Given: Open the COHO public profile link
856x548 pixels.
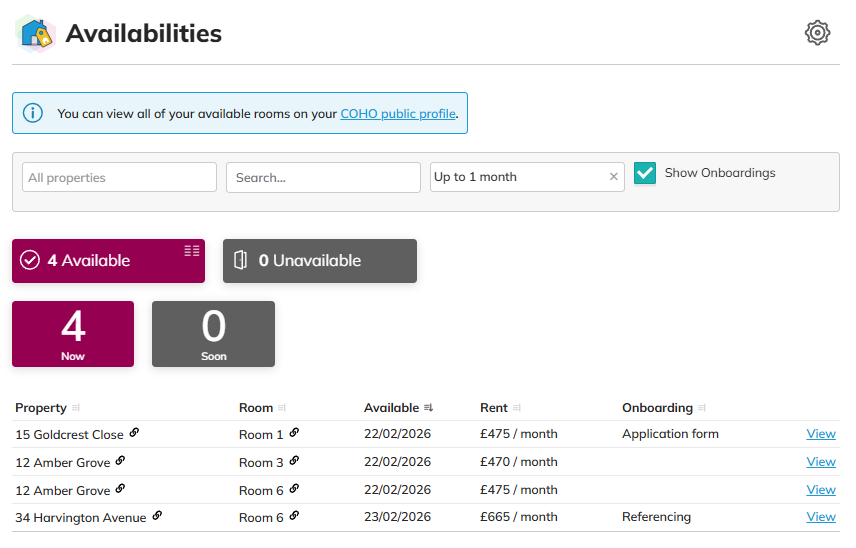Looking at the screenshot, I should [x=398, y=114].
